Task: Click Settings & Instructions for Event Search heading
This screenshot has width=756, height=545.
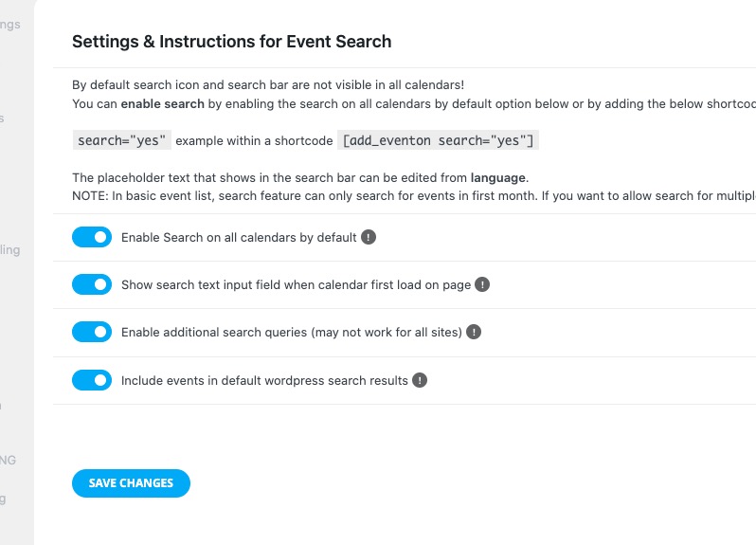Action: coord(232,42)
